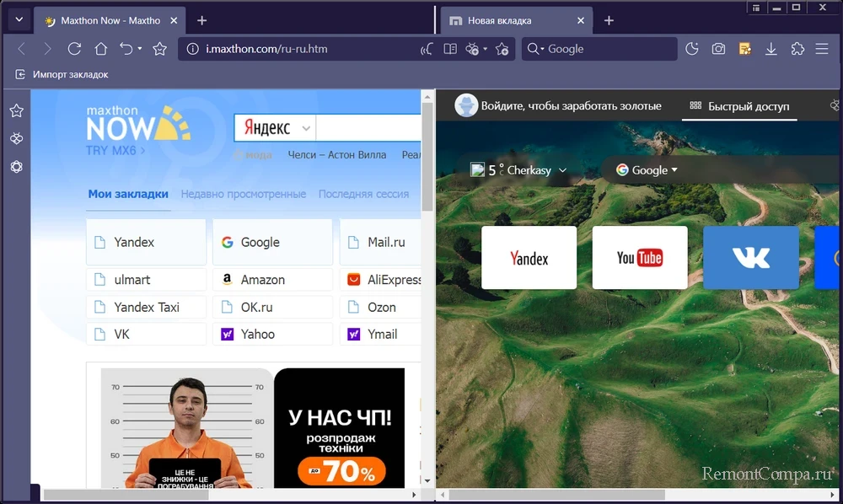Click the У НАС ЧП! sale ad banner
This screenshot has height=504, width=843.
(x=339, y=427)
